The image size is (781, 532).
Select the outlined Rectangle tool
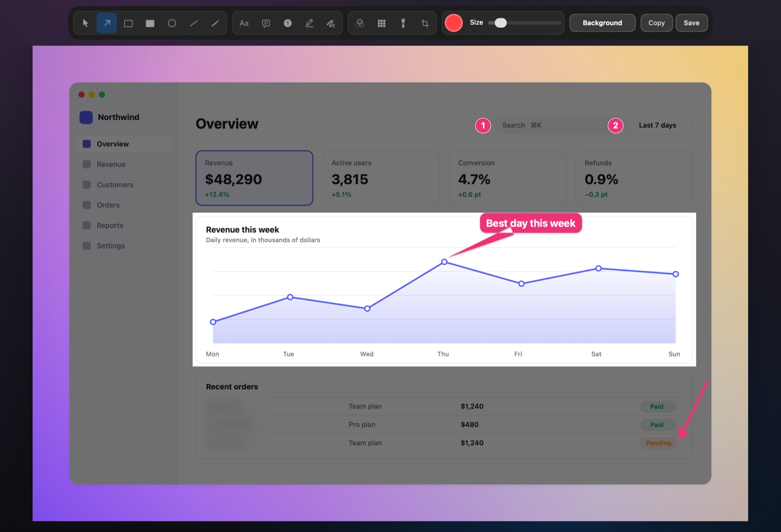(128, 23)
